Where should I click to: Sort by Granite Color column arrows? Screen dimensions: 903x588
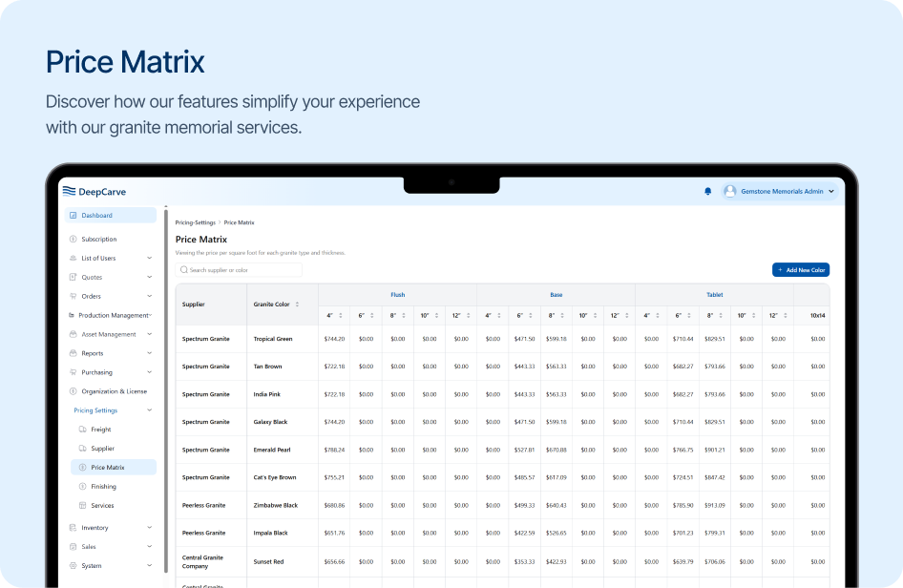(x=297, y=304)
